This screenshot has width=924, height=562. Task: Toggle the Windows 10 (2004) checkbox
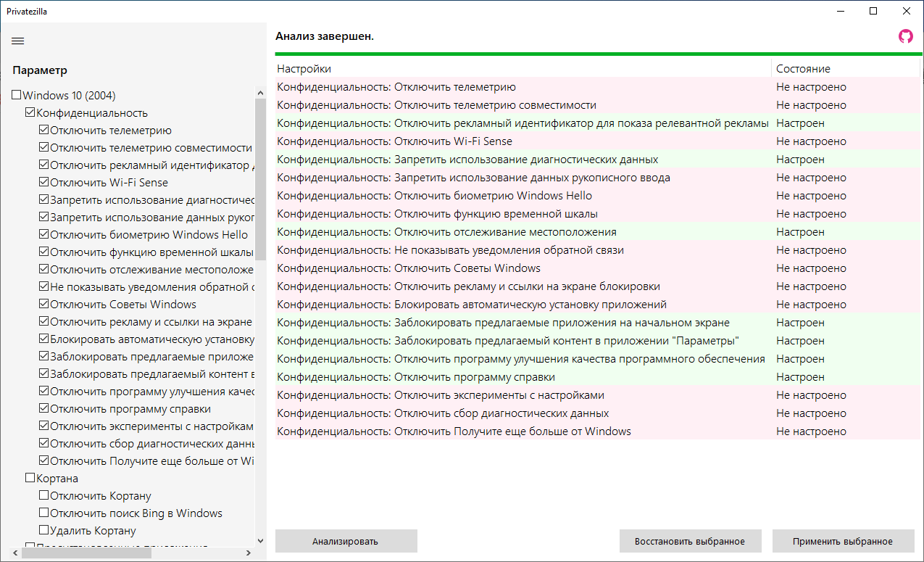(x=17, y=96)
